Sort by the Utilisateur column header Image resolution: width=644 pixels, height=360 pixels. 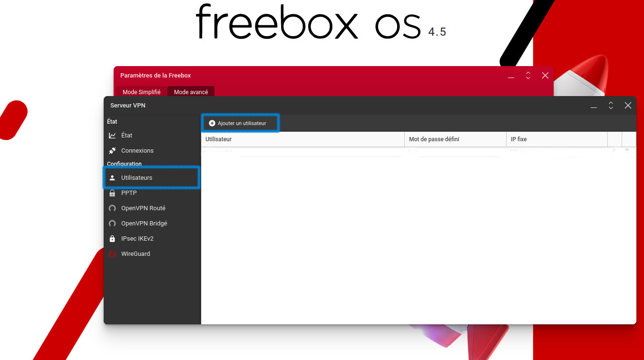(x=303, y=139)
